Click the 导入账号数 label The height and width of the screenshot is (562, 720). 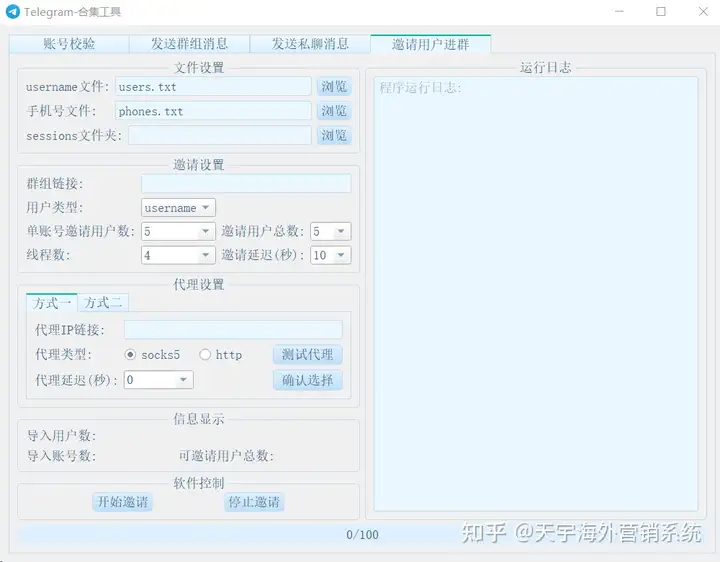[62, 456]
